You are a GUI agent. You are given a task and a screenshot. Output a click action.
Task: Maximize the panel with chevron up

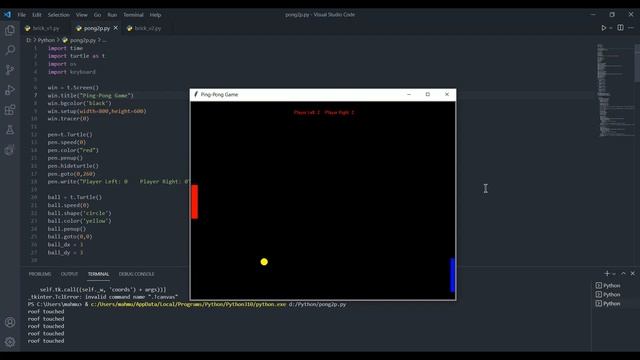[x=623, y=273]
